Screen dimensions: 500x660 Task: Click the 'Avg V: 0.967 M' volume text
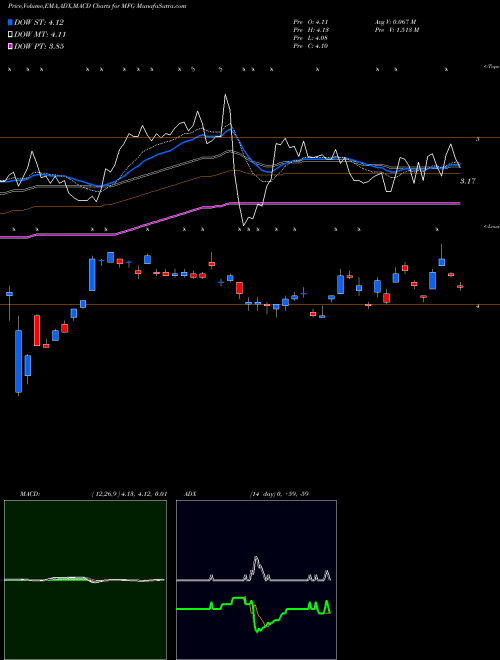(395, 21)
